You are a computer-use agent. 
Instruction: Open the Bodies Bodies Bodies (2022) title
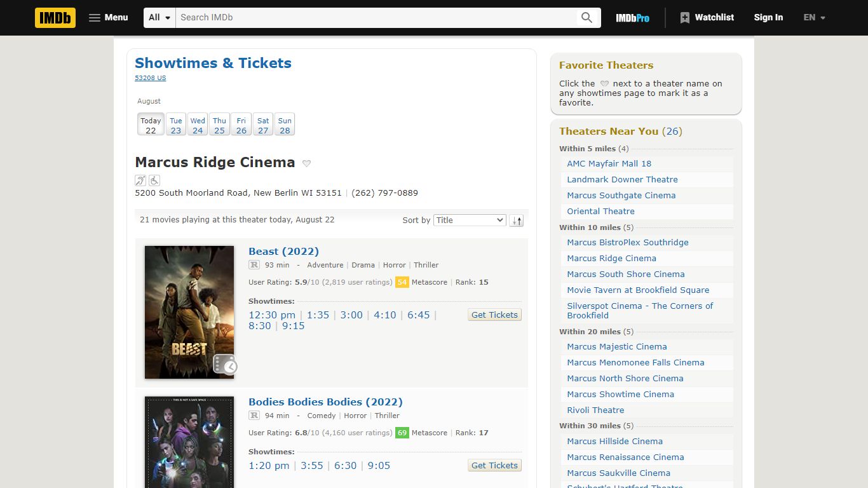[325, 402]
